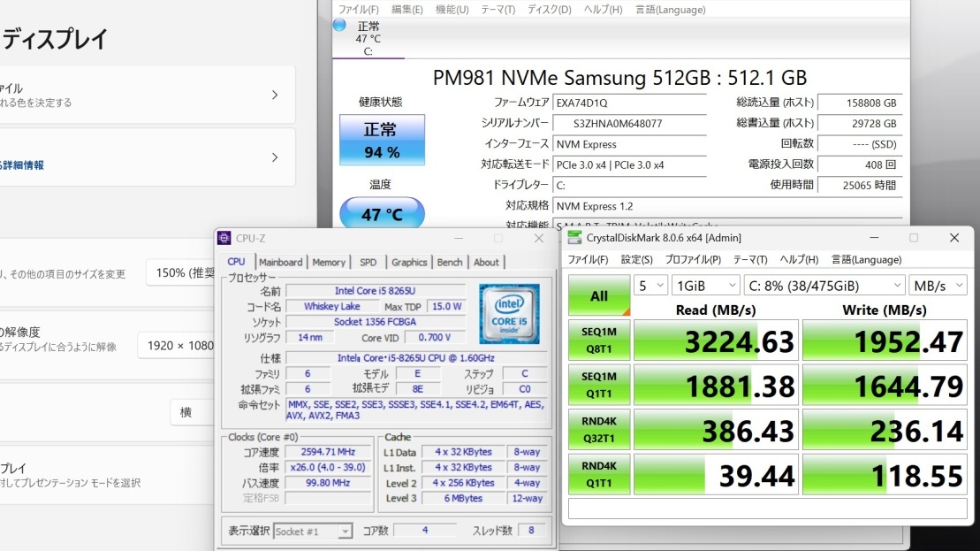Click the empty comment field in CrystalDiskMark
Viewport: 980px width, 551px height.
(768, 509)
